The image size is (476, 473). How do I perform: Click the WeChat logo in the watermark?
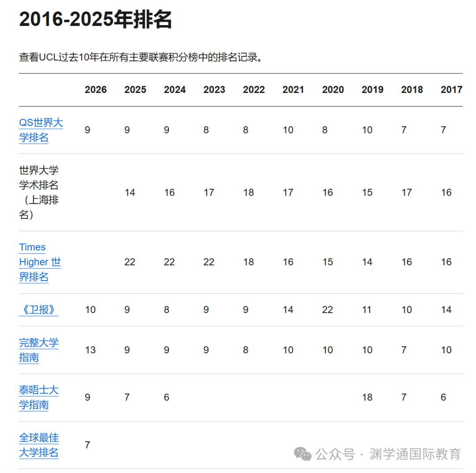(x=303, y=454)
